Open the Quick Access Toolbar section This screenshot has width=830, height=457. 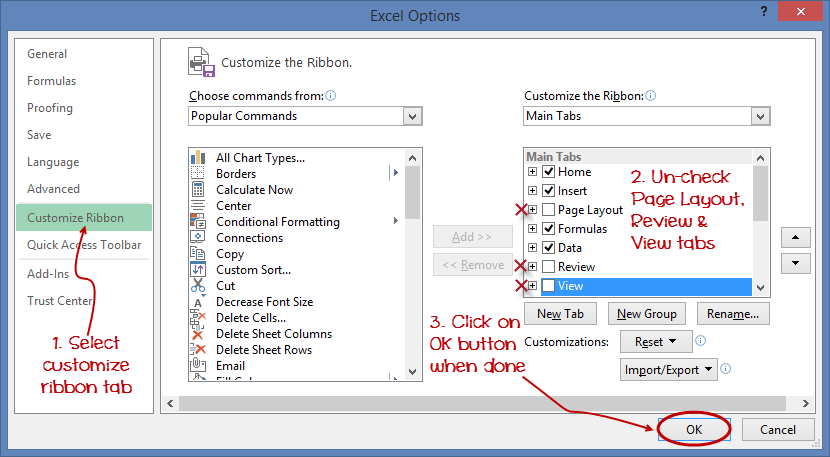[84, 245]
